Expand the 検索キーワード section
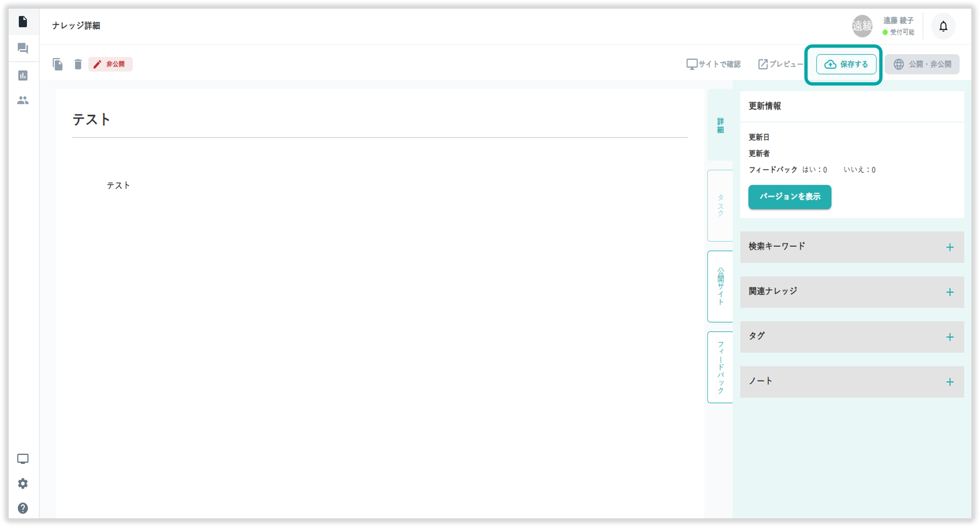Screen dimensions: 980x527 coord(949,248)
